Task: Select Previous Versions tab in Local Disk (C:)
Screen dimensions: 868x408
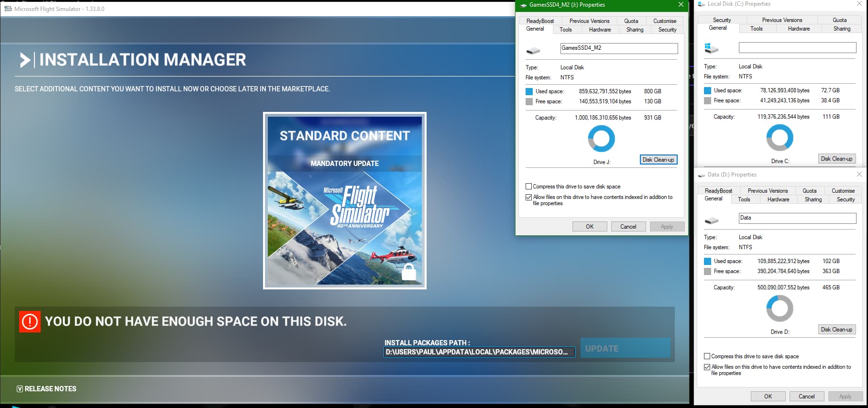Action: (x=782, y=20)
